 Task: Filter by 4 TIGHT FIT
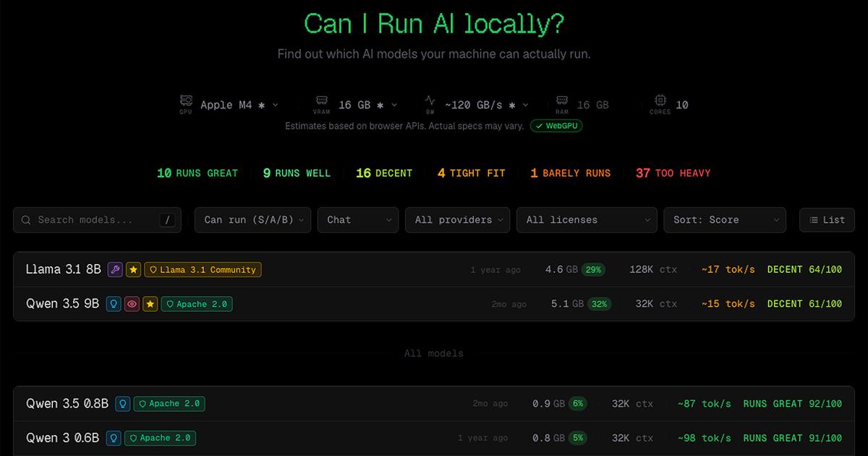472,173
